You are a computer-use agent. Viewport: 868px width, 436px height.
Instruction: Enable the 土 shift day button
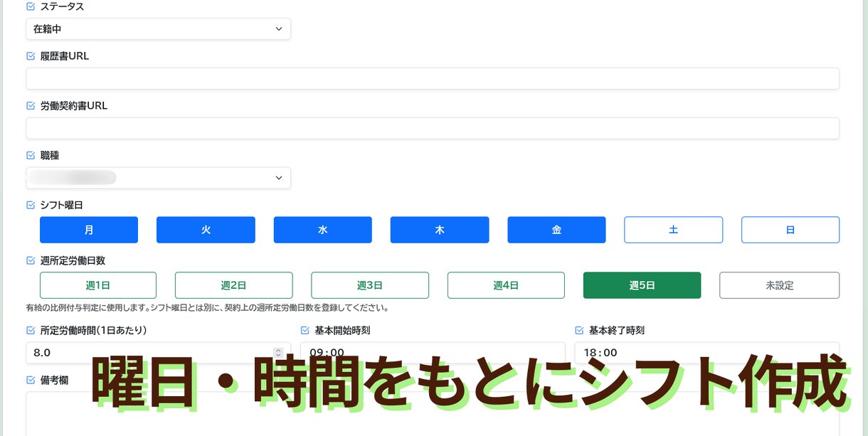click(x=674, y=230)
